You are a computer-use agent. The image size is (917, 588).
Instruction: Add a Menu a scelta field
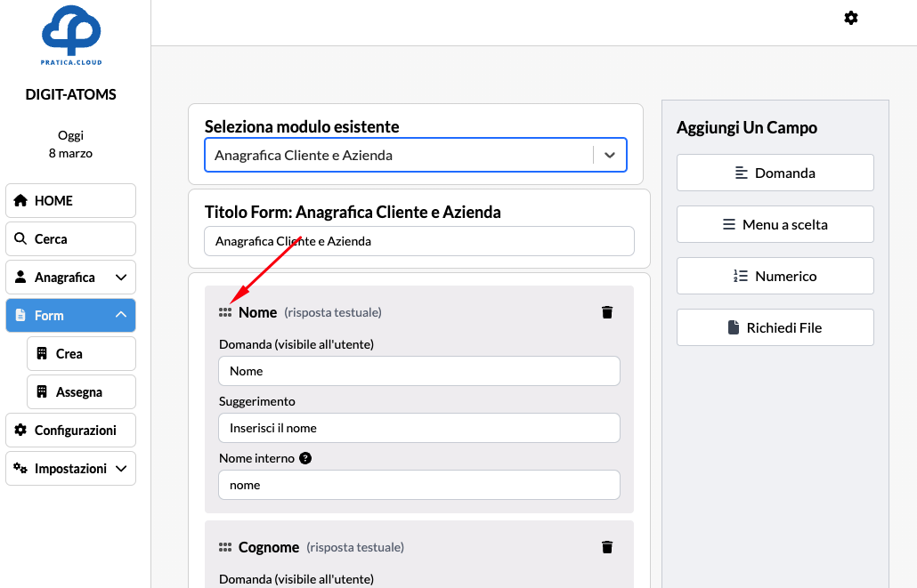coord(775,225)
